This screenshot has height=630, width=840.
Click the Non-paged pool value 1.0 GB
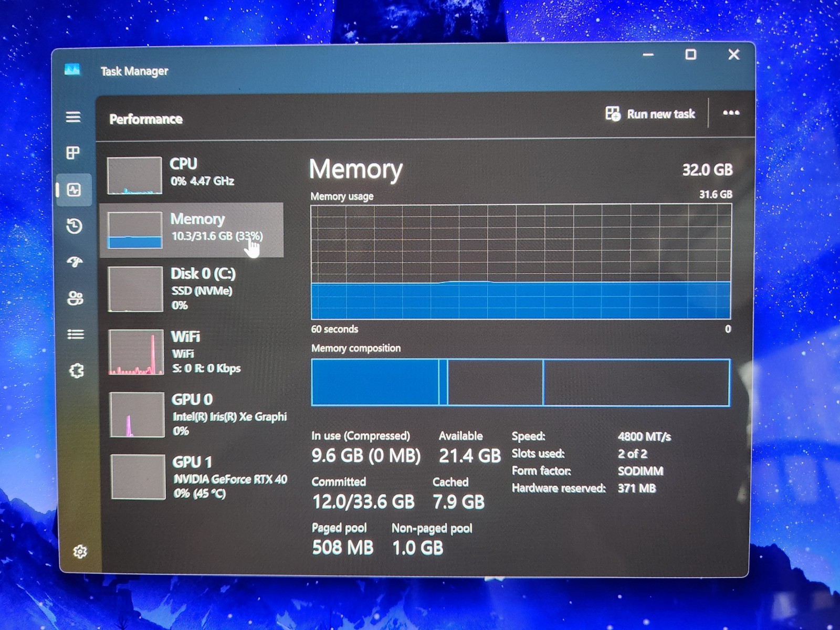(418, 548)
